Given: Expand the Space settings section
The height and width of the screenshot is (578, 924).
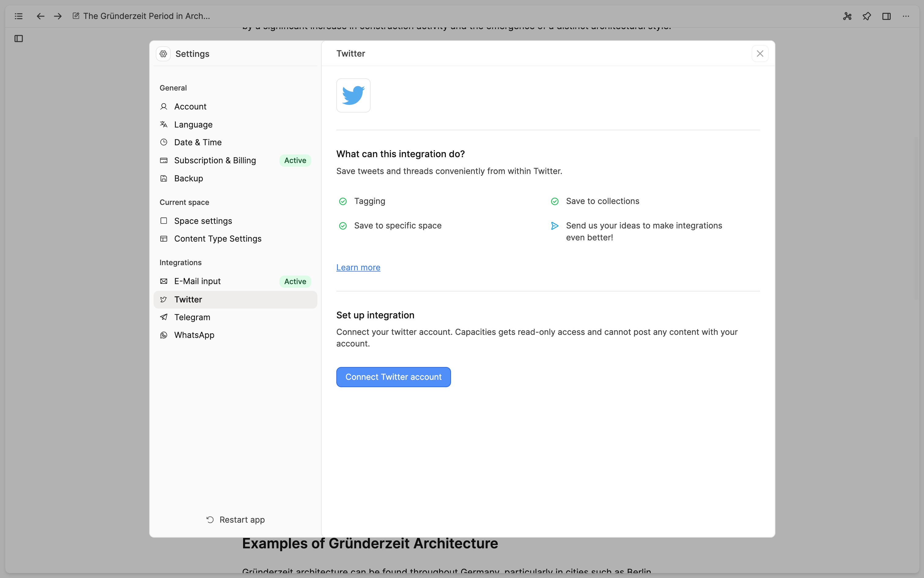Looking at the screenshot, I should coord(203,220).
